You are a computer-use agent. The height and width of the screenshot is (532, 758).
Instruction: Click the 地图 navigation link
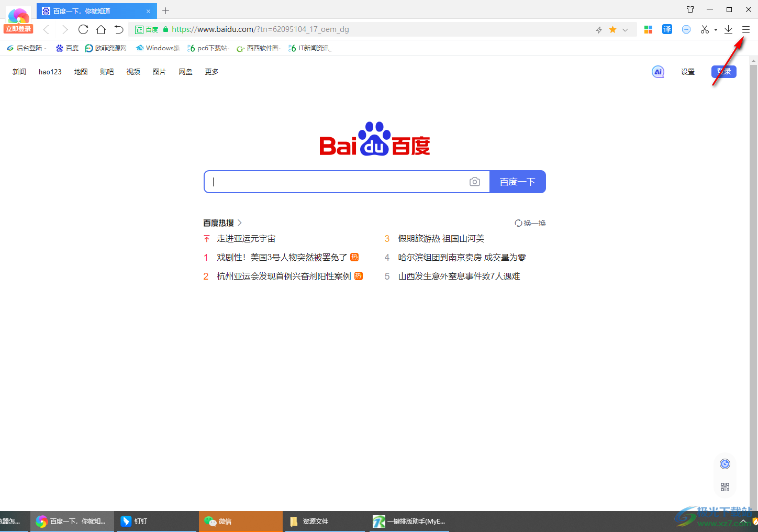pyautogui.click(x=81, y=72)
